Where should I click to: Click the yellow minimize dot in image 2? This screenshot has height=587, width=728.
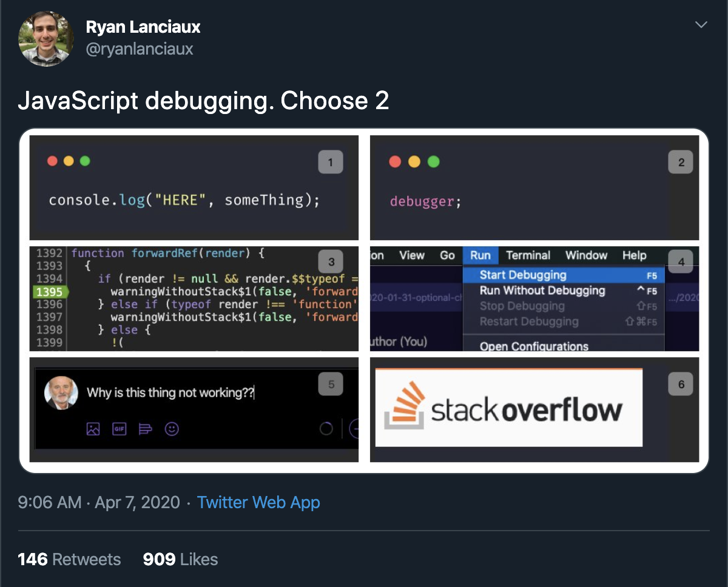pos(414,162)
